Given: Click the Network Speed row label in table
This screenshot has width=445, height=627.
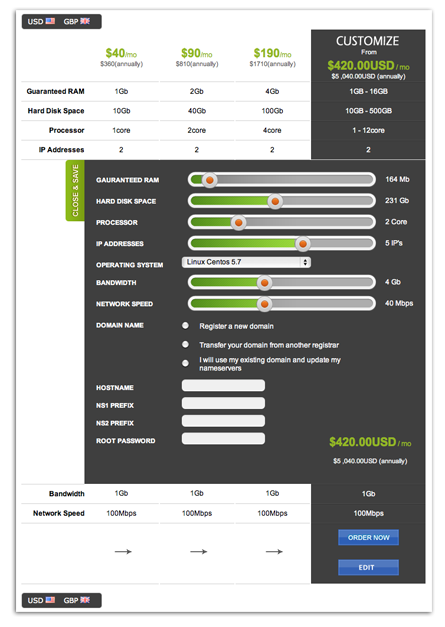Looking at the screenshot, I should coord(59,513).
